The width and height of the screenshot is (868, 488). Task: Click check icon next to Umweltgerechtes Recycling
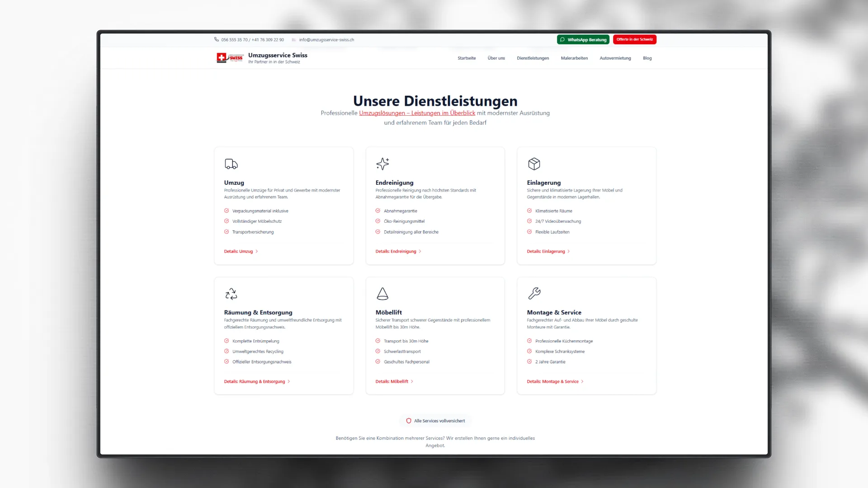click(x=226, y=351)
